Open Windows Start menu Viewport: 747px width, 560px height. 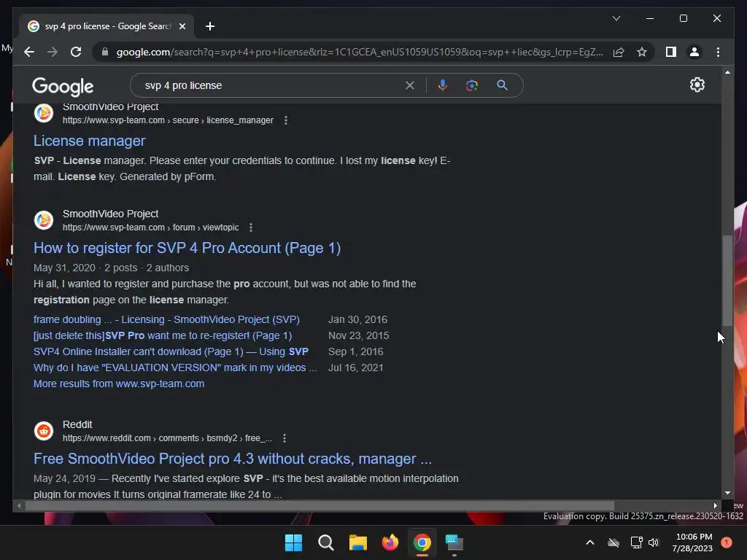pos(293,542)
